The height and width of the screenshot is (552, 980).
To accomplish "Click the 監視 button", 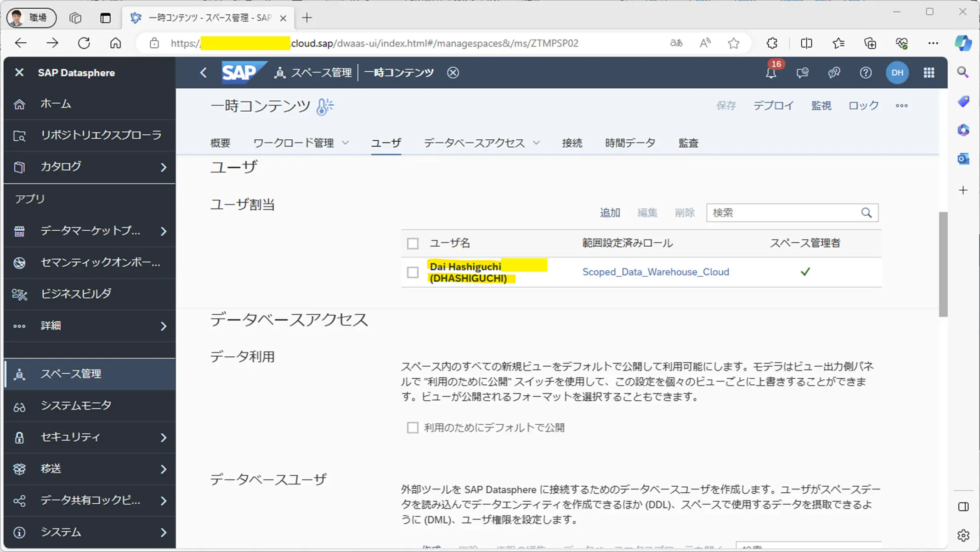I will [821, 106].
